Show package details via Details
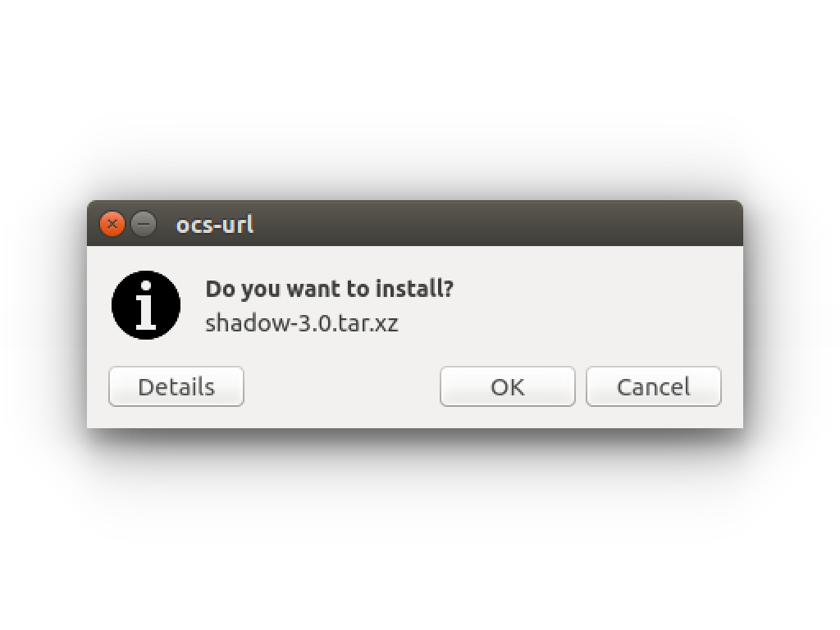This screenshot has height=630, width=840. (x=176, y=386)
